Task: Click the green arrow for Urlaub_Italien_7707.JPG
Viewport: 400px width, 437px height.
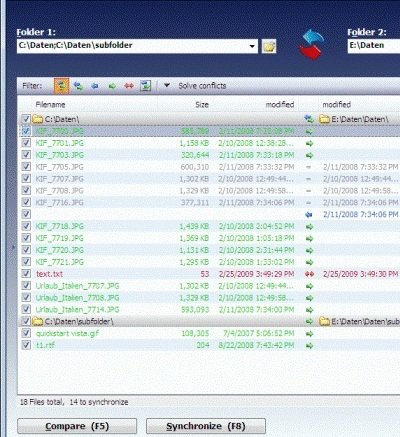Action: pyautogui.click(x=310, y=286)
